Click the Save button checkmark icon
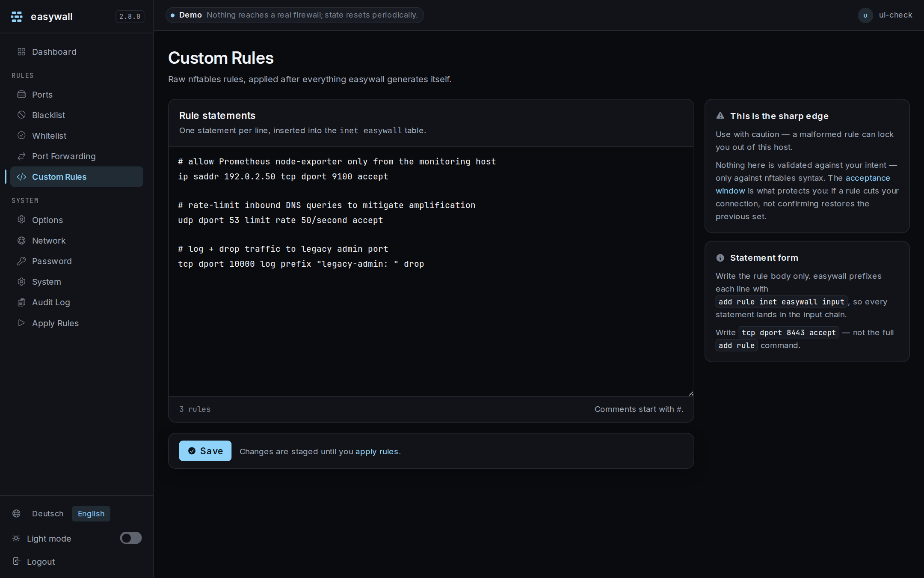This screenshot has width=924, height=578. (192, 451)
